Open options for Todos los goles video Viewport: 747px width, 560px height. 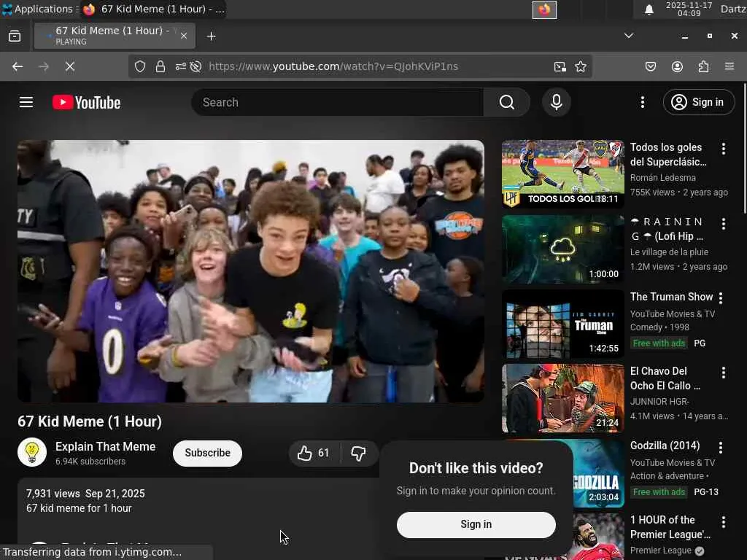pos(723,149)
